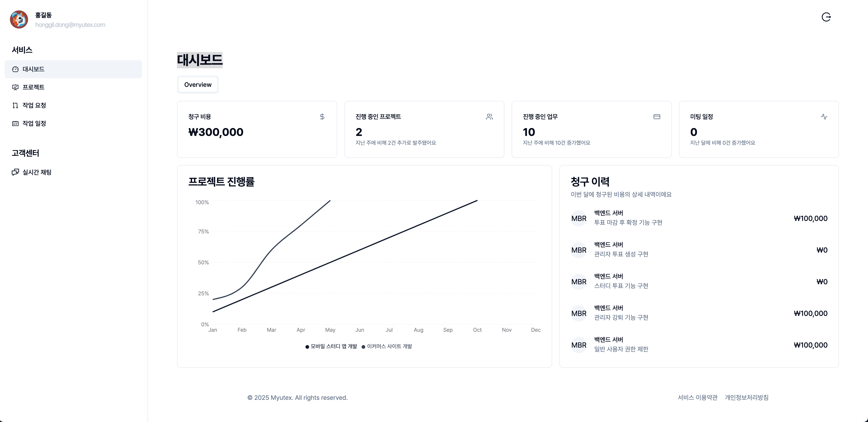Click the 홍길동 profile avatar
The height and width of the screenshot is (422, 868).
coord(19,19)
